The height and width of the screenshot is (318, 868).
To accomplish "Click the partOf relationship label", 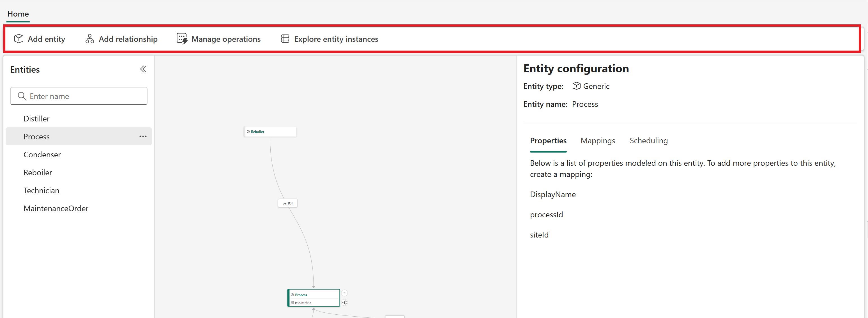I will [x=287, y=203].
